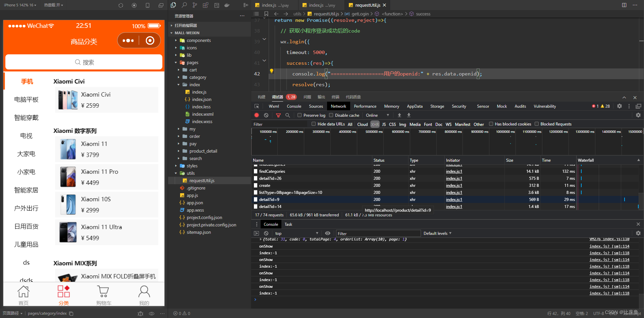
Task: Click the network Filter input field
Action: click(279, 124)
